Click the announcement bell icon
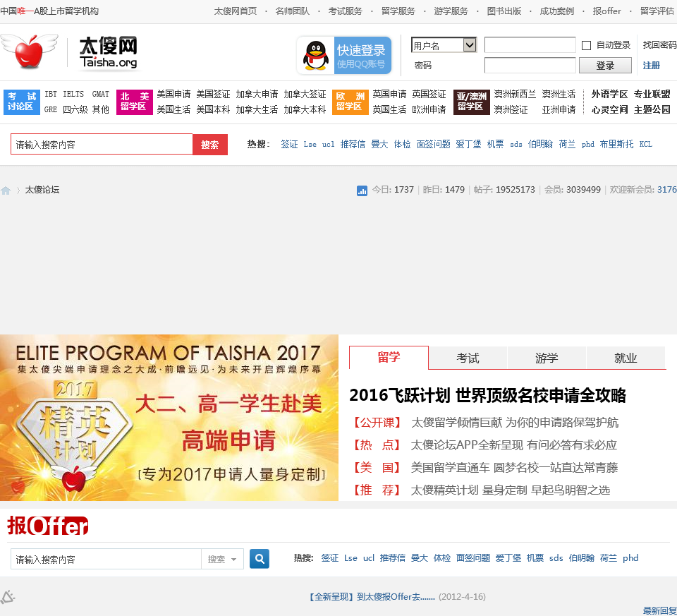The image size is (677, 616). (x=7, y=598)
